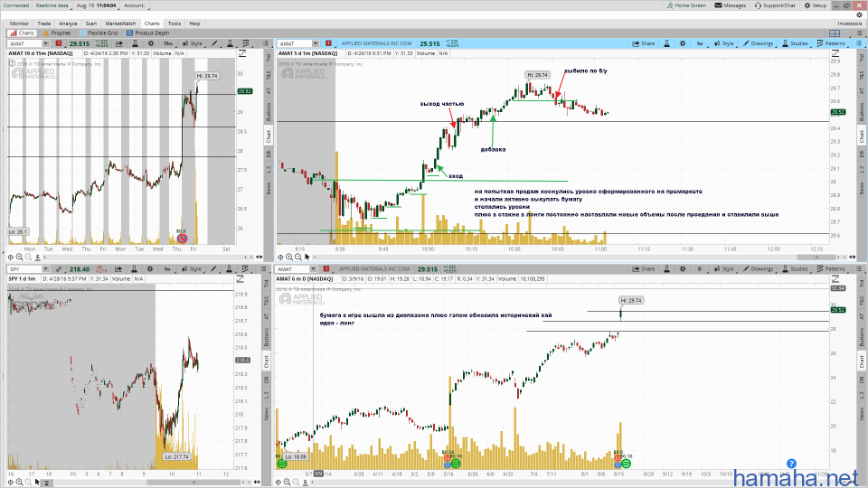Switch to the Trade tab
This screenshot has width=868, height=488.
pos(43,23)
